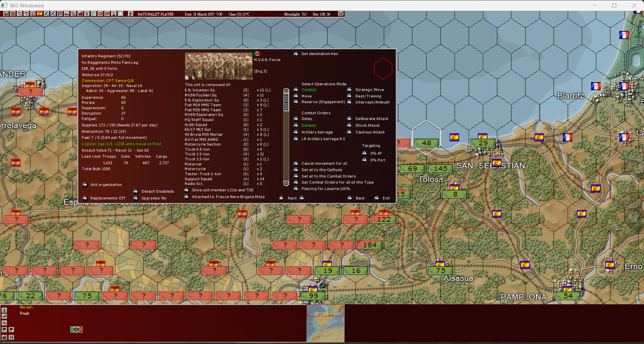This screenshot has width=644, height=344.
Task: Click the Spanish flag toolbar icon
Action: [40, 14]
